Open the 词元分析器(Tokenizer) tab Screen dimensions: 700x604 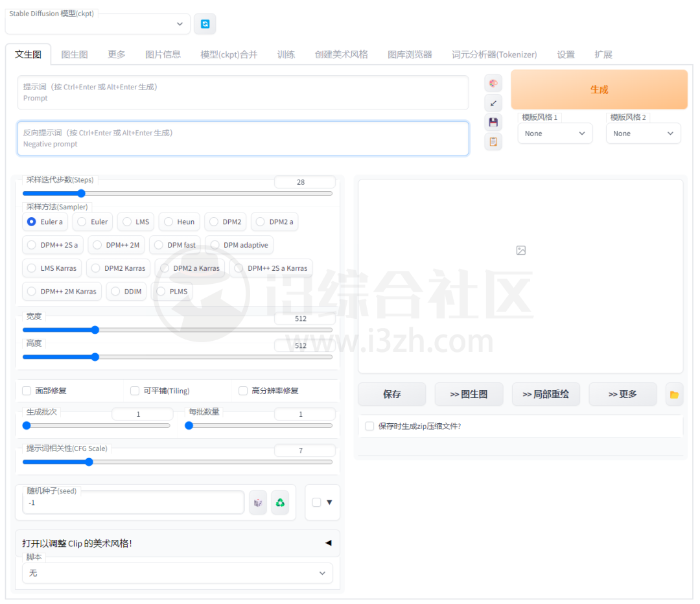coord(494,54)
